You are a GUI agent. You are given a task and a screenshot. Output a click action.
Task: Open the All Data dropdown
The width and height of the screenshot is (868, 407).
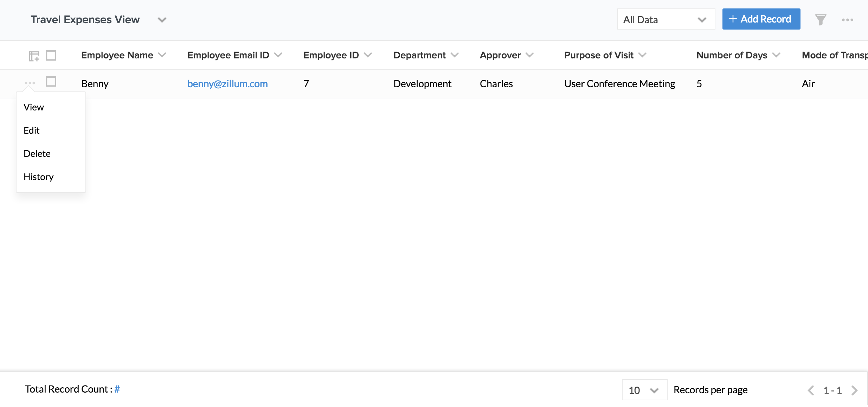pos(666,20)
